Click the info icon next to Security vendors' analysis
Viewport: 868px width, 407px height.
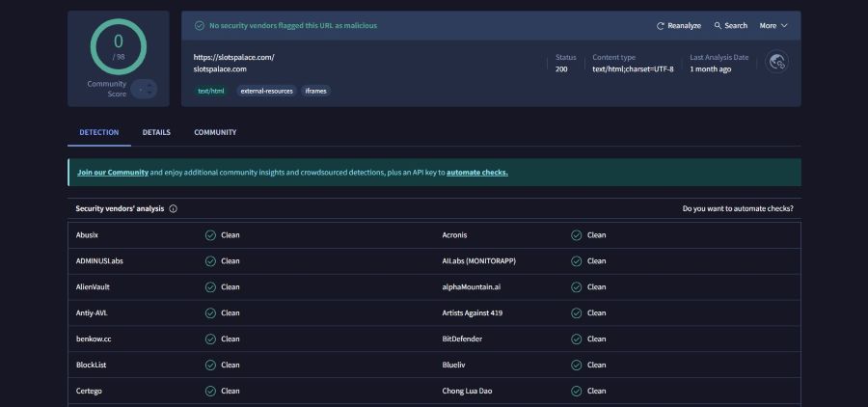tap(174, 208)
